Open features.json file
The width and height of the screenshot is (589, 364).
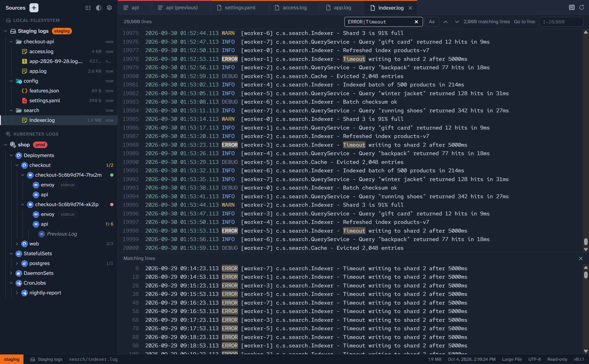click(x=59, y=91)
